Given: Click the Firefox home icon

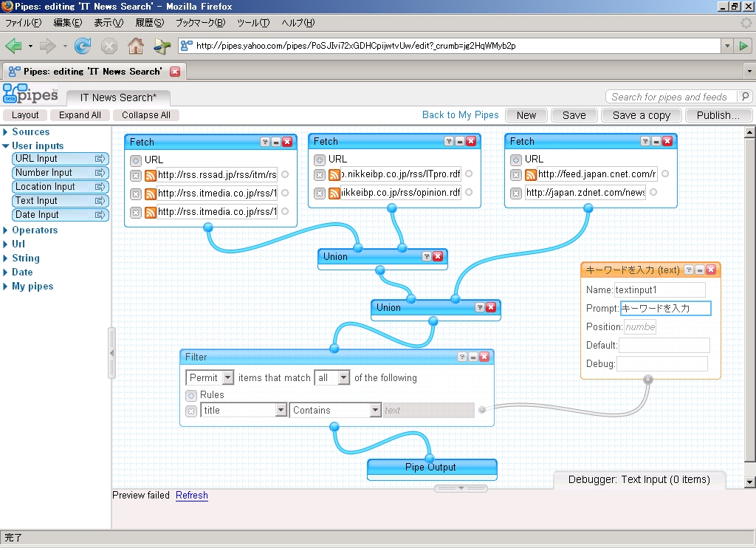Looking at the screenshot, I should pyautogui.click(x=136, y=46).
